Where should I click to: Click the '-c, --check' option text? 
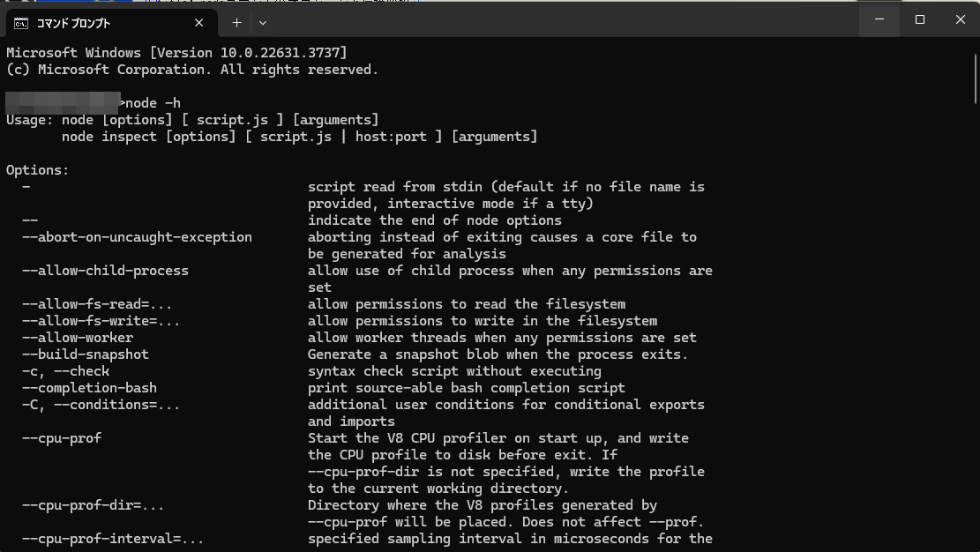pos(65,371)
